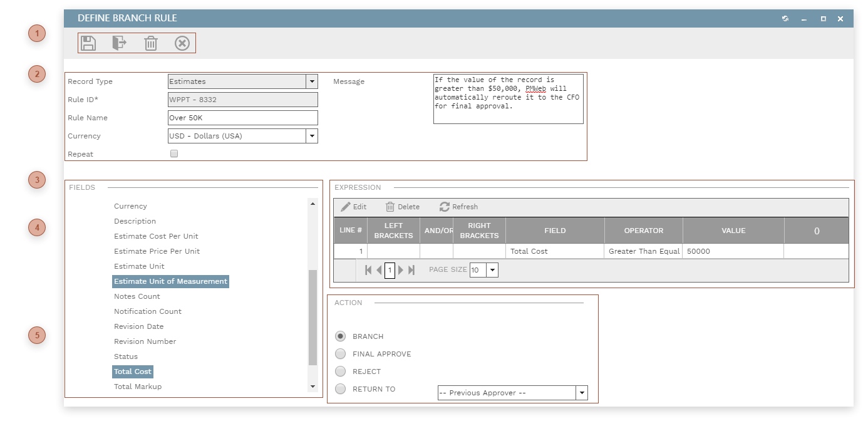This screenshot has height=421, width=868.
Task: Jump to last page in Expression pagination
Action: [411, 269]
